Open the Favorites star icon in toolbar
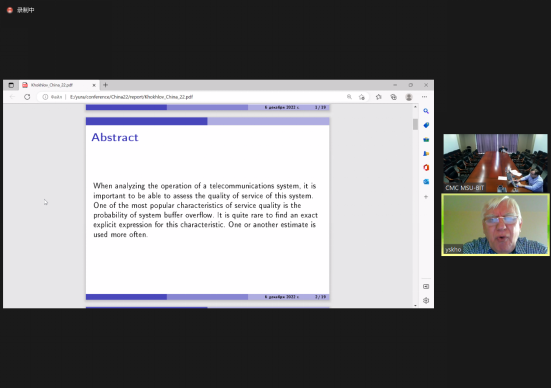552x388 pixels. click(x=378, y=97)
